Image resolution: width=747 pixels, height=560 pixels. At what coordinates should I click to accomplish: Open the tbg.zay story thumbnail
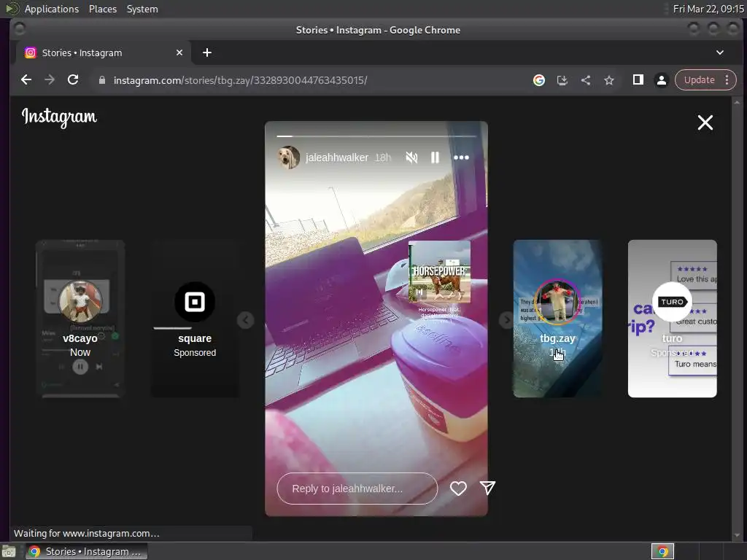(x=557, y=318)
